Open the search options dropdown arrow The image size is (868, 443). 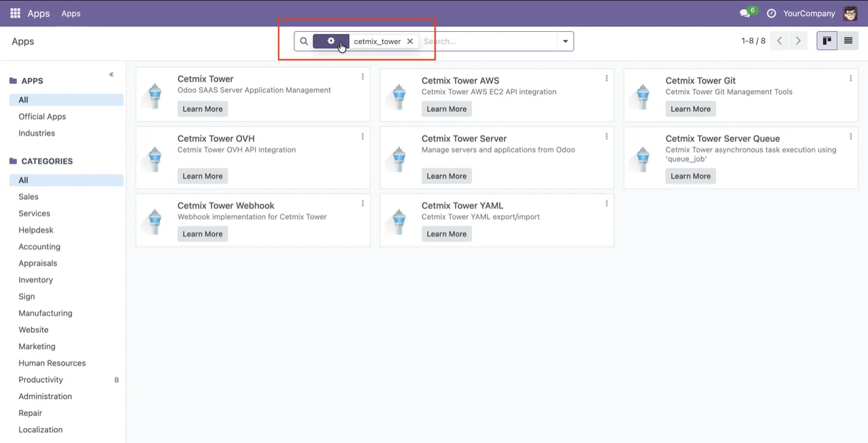tap(565, 41)
